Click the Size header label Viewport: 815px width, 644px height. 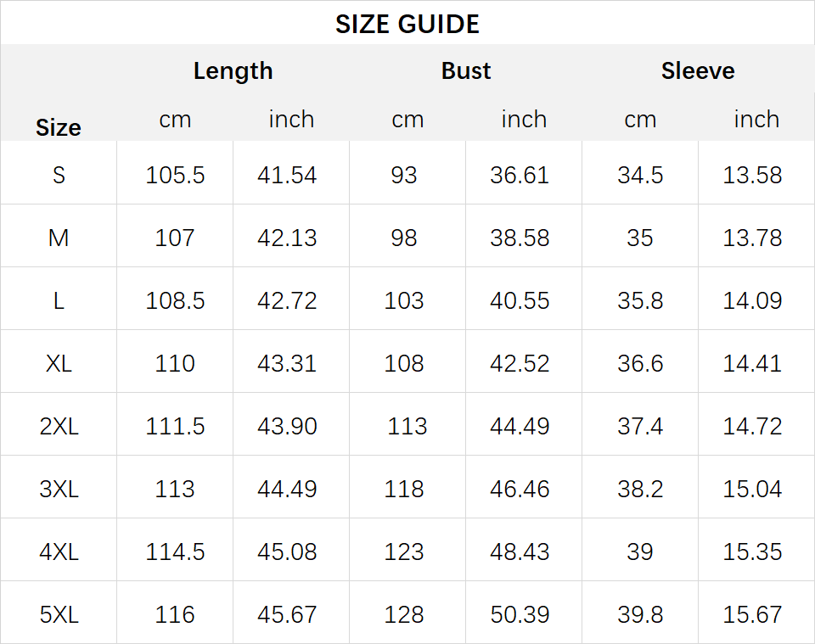pyautogui.click(x=59, y=128)
